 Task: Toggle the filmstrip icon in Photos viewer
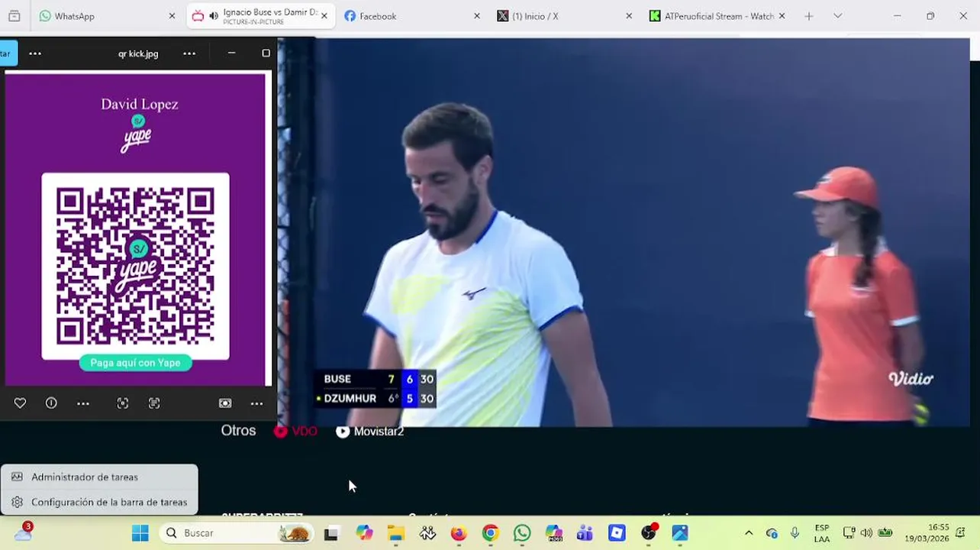[x=225, y=403]
